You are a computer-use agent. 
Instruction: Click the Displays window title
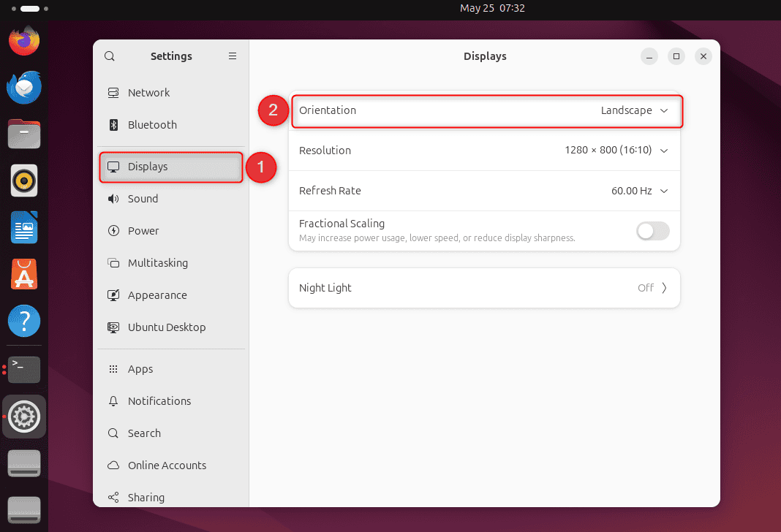[485, 56]
